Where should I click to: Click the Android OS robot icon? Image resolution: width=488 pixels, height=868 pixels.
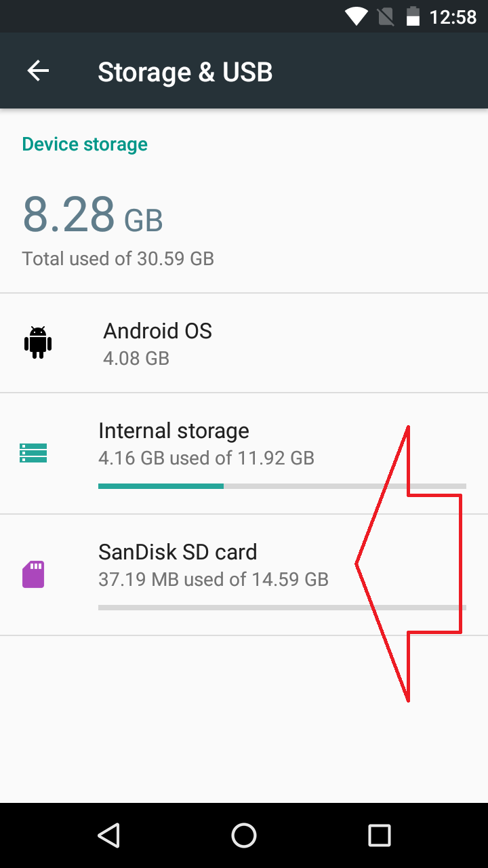coord(38,342)
